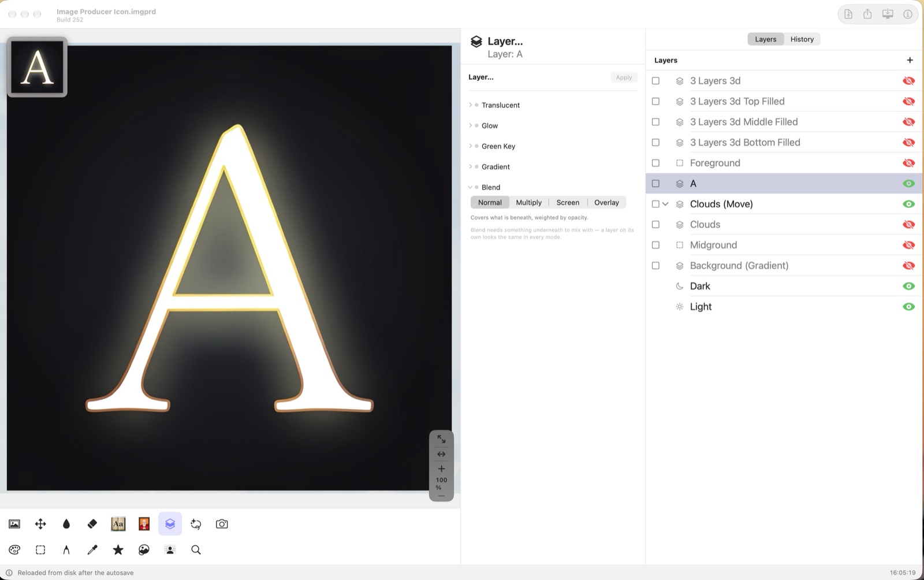Hide the Clouds (Move) layer
Viewport: 924px width, 580px height.
[908, 204]
